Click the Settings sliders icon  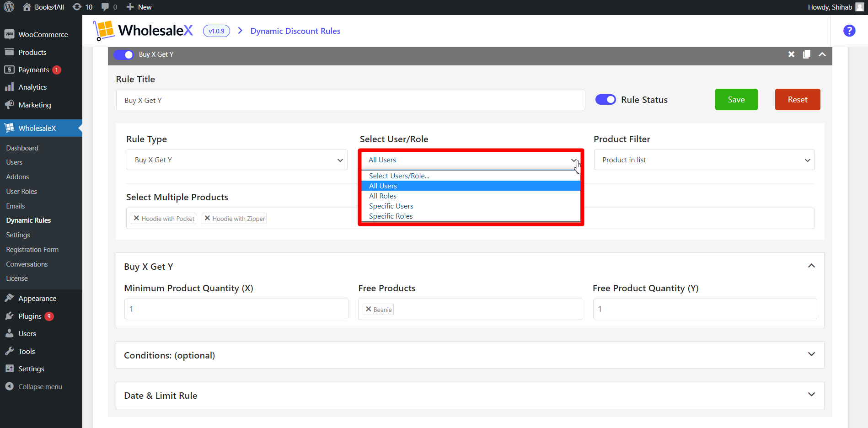pos(9,369)
